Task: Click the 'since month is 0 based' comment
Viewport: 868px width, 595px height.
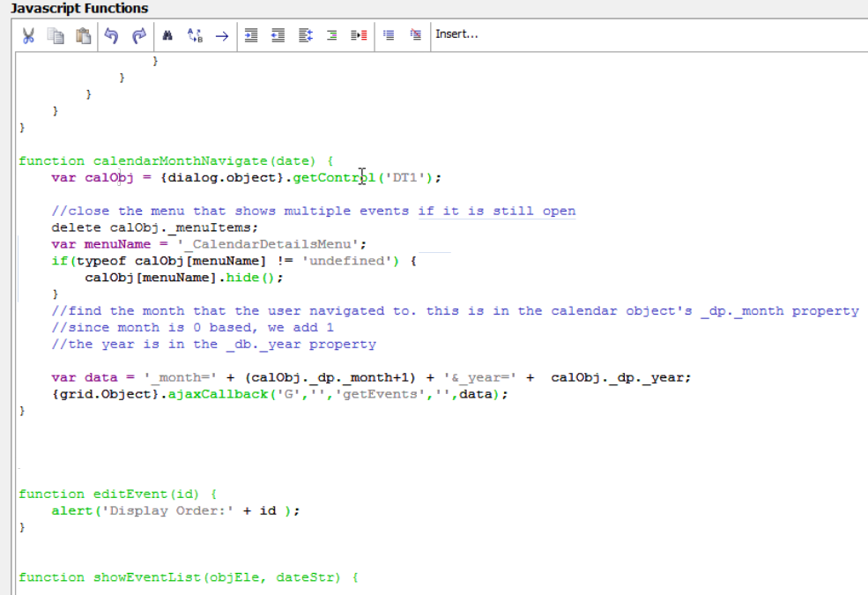Action: (x=193, y=328)
